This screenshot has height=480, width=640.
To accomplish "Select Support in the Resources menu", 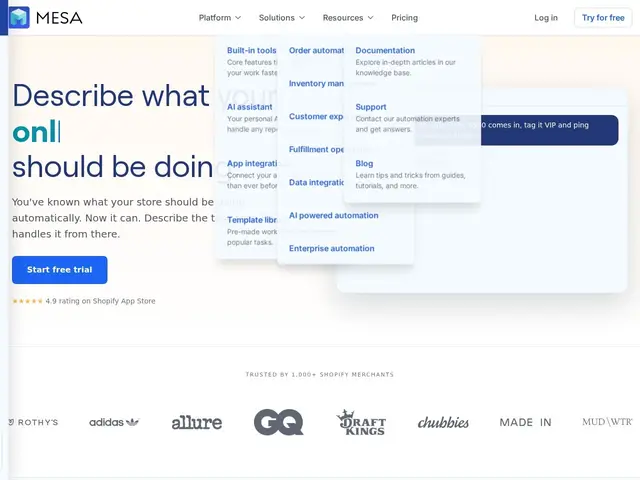I will (x=371, y=107).
